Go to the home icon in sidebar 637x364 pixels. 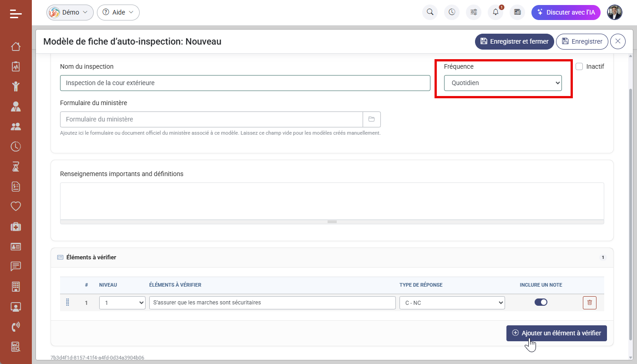point(16,46)
